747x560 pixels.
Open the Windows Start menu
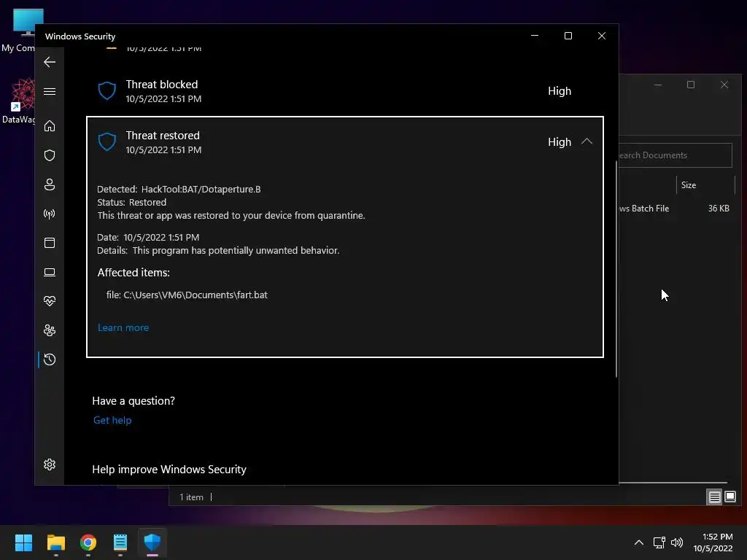coord(23,542)
